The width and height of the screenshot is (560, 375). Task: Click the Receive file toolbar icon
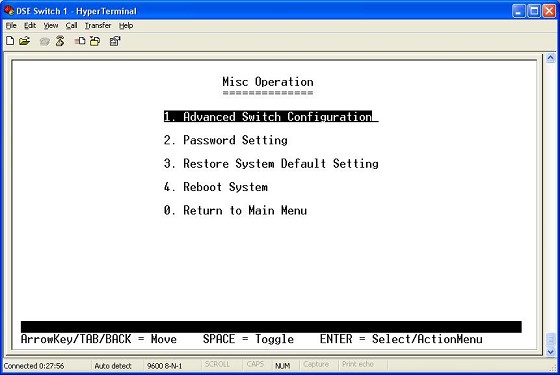[x=95, y=41]
